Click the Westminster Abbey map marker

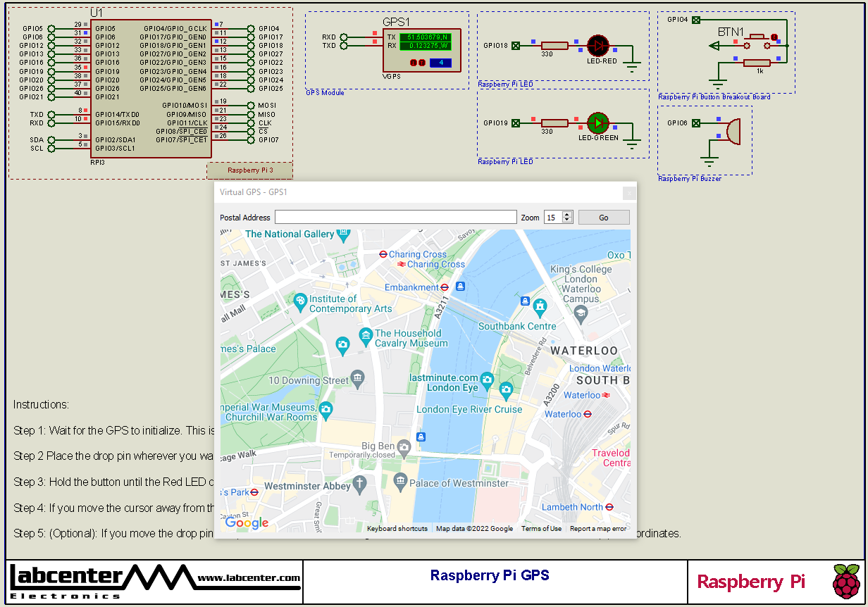(360, 484)
